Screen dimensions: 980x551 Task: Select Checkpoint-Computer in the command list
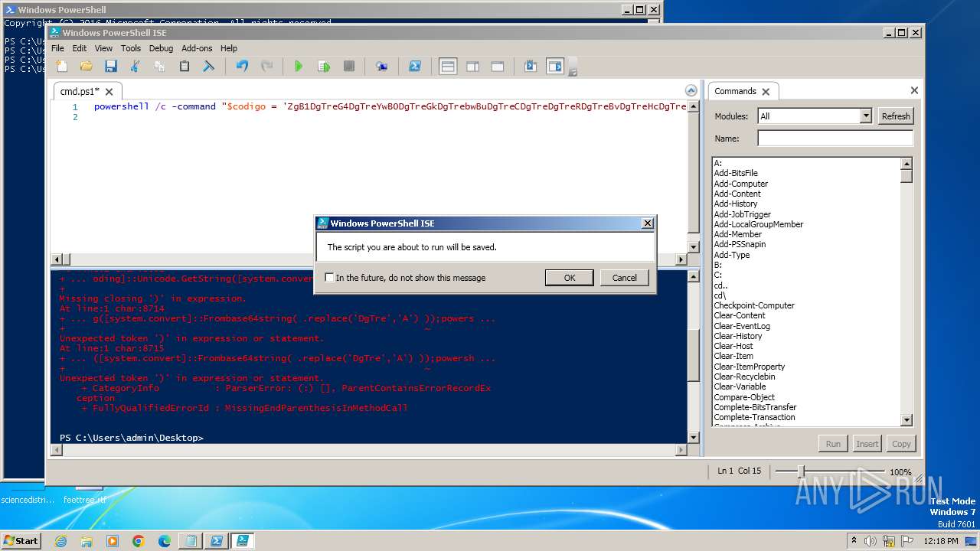coord(754,305)
